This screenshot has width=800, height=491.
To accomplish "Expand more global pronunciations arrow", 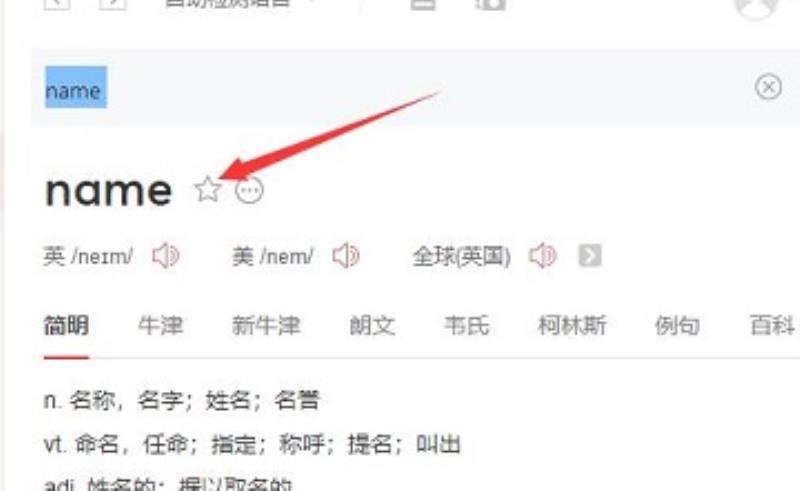I will point(590,256).
